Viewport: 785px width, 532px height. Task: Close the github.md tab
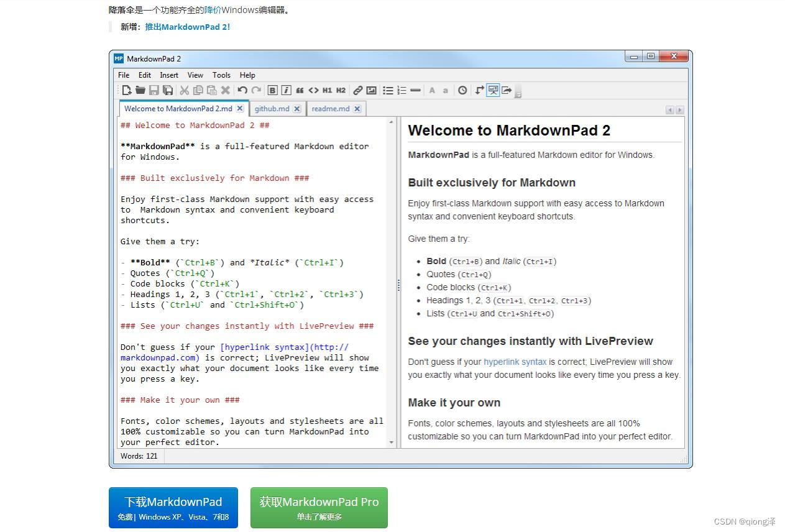(297, 108)
